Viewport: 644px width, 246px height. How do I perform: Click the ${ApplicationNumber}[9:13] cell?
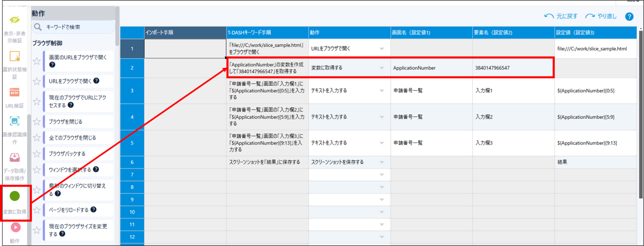[596, 143]
